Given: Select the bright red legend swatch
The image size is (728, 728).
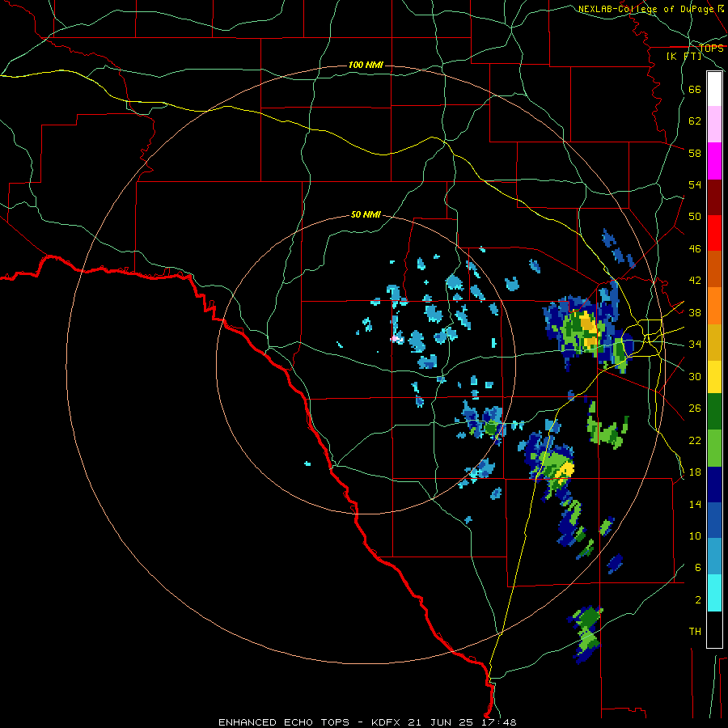Looking at the screenshot, I should coord(714,233).
